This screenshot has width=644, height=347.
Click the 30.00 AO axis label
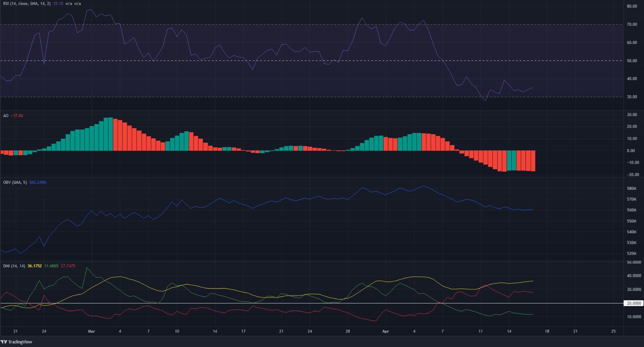[632, 115]
